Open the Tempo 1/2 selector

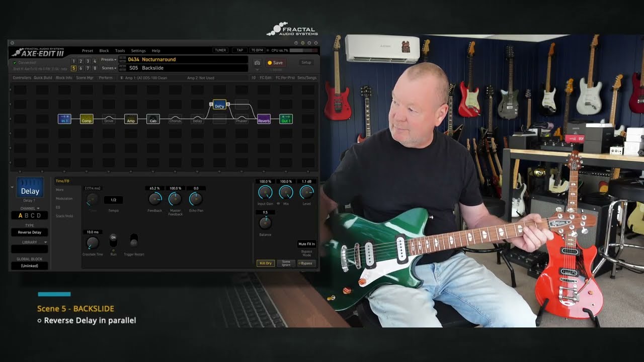coord(113,200)
